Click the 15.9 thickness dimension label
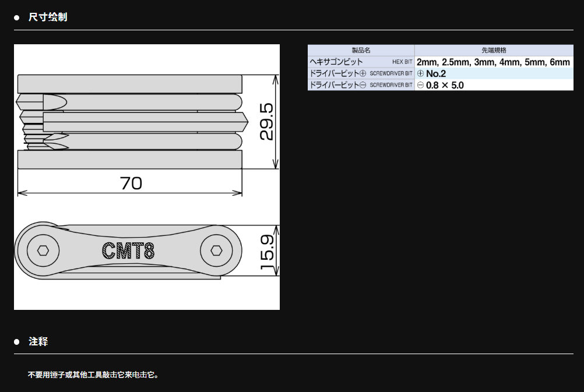The image size is (584, 392). [267, 251]
